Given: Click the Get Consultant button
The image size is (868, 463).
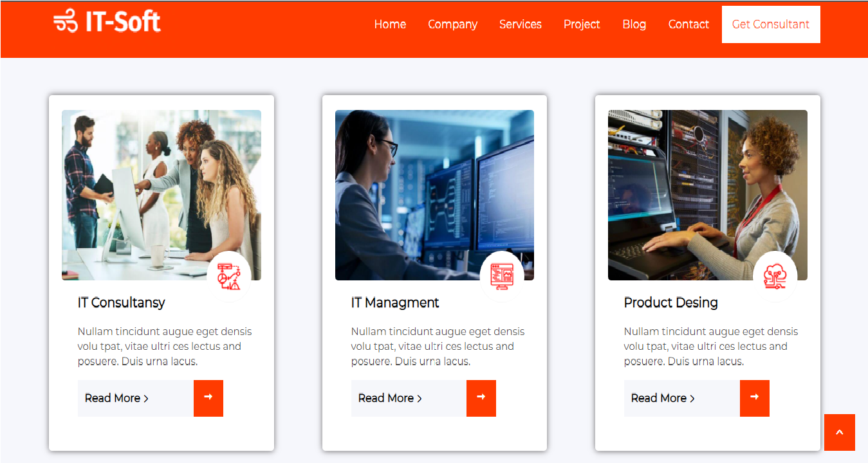Looking at the screenshot, I should click(x=770, y=24).
